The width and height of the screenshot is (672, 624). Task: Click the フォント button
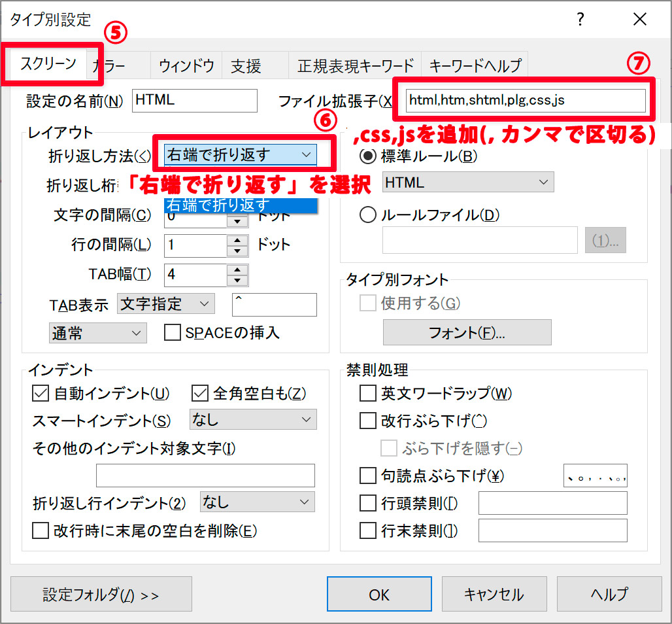point(467,332)
